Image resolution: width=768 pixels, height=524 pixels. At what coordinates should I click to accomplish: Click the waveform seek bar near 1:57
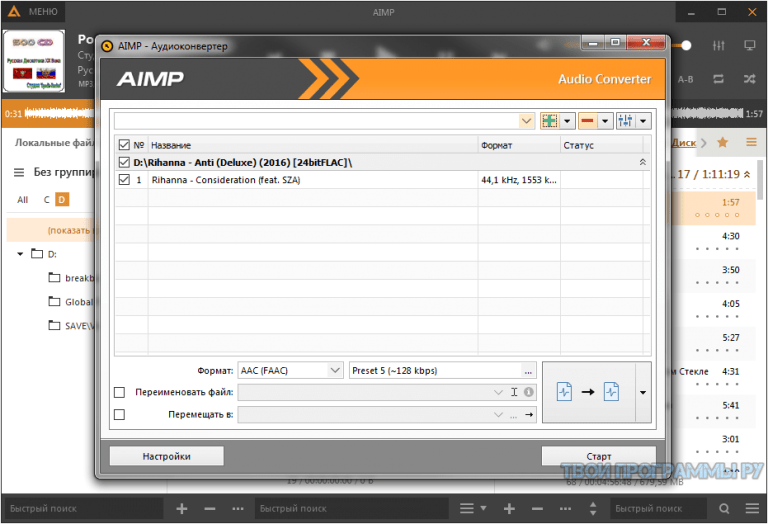[706, 113]
